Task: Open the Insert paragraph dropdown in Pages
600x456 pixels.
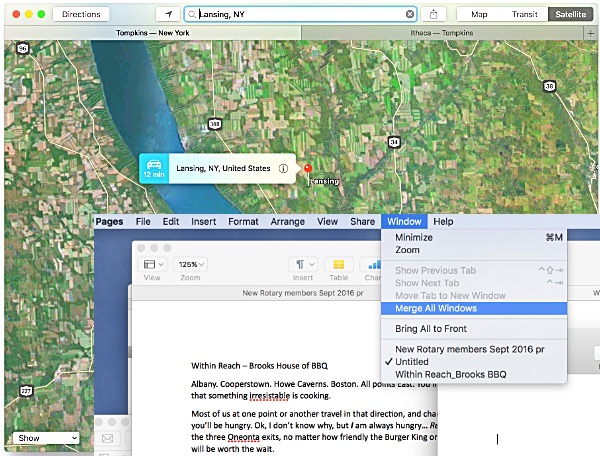Action: coord(302,265)
